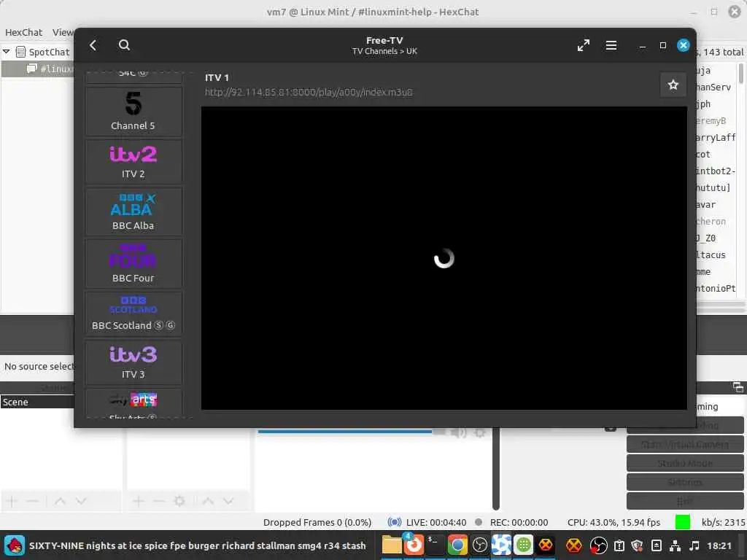Click the black video player area
The height and width of the screenshot is (560, 747).
point(444,257)
